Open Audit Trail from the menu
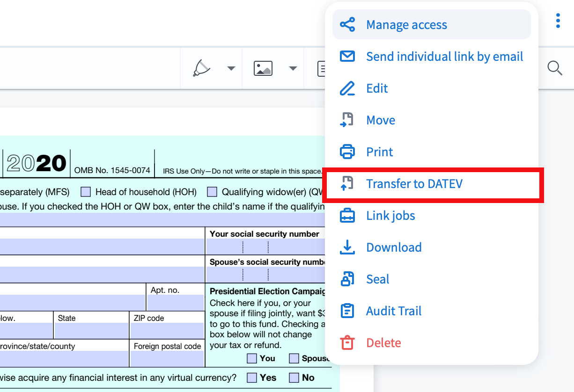Viewport: 574px width, 392px height. coord(394,311)
